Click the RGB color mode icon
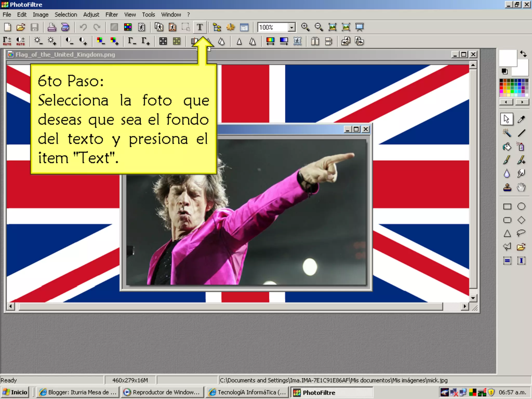This screenshot has height=399, width=532. (128, 27)
